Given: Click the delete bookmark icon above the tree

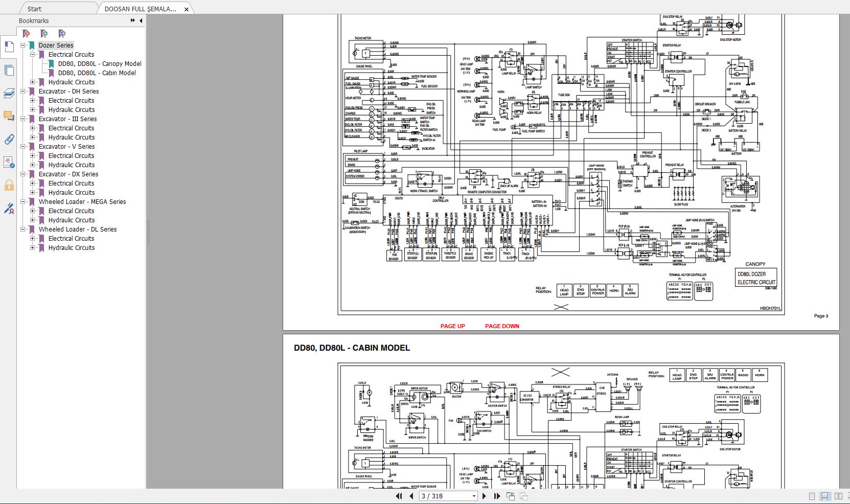Looking at the screenshot, I should pos(26,34).
